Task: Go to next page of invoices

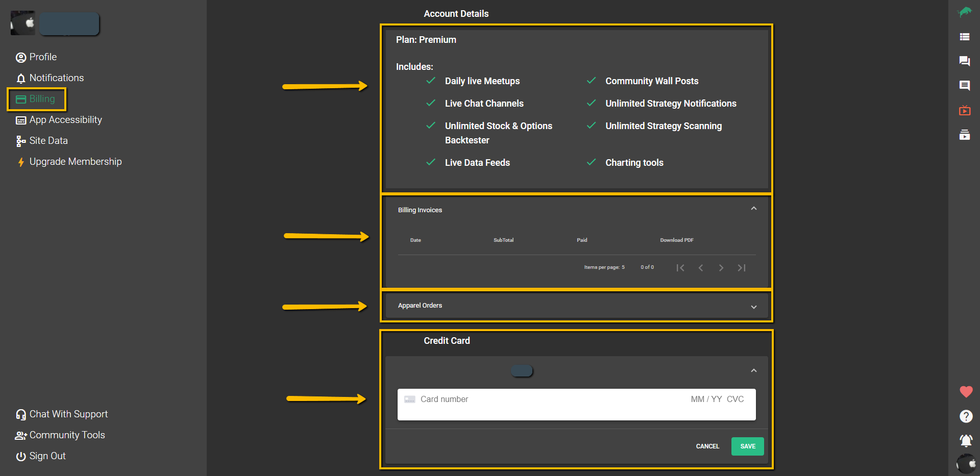Action: point(721,268)
